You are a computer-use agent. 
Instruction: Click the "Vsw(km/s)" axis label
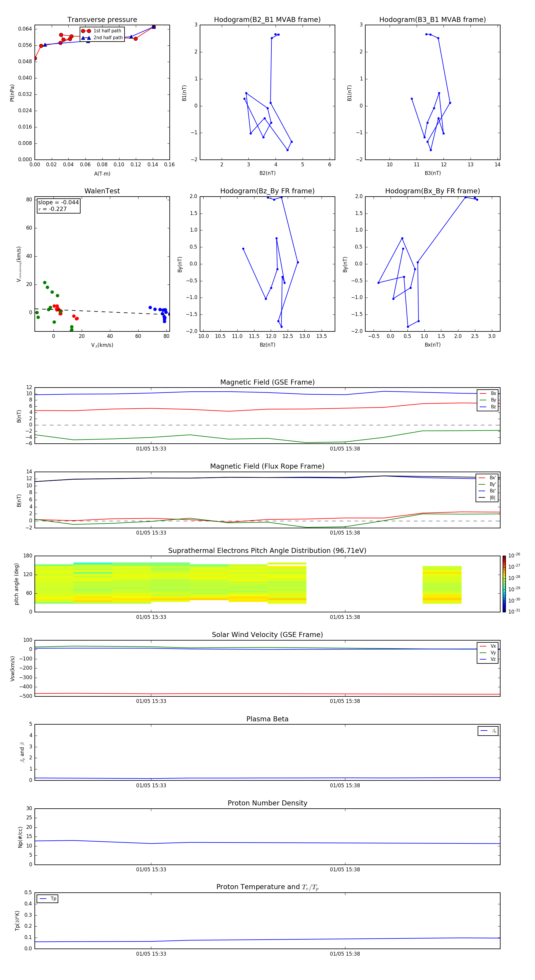pyautogui.click(x=12, y=668)
